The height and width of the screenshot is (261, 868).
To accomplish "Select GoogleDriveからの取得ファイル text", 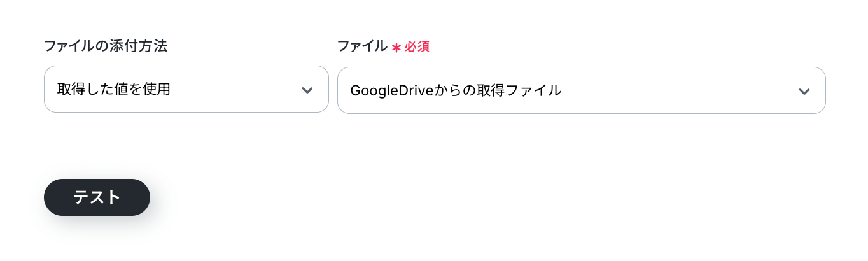I will tap(456, 90).
